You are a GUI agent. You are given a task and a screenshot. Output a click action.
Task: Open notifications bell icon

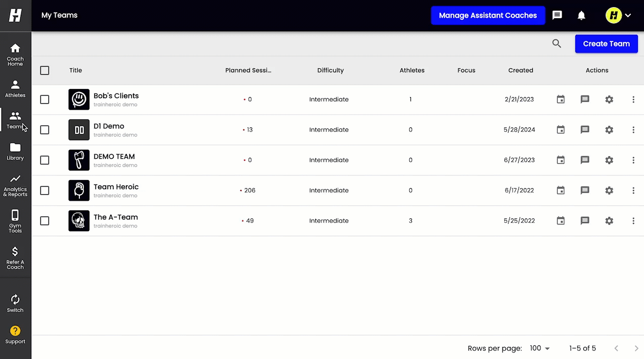coord(581,16)
